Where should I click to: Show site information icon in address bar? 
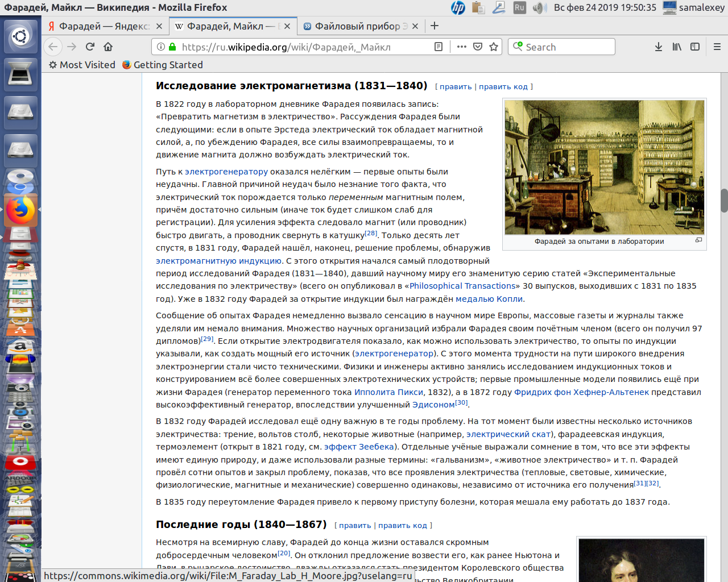point(161,47)
